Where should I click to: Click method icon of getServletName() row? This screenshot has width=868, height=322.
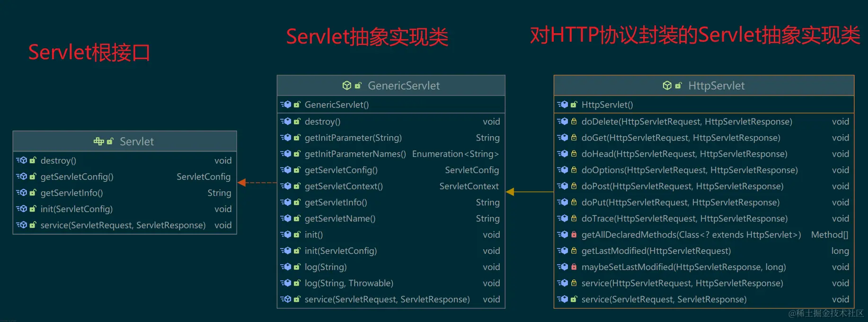pos(286,218)
